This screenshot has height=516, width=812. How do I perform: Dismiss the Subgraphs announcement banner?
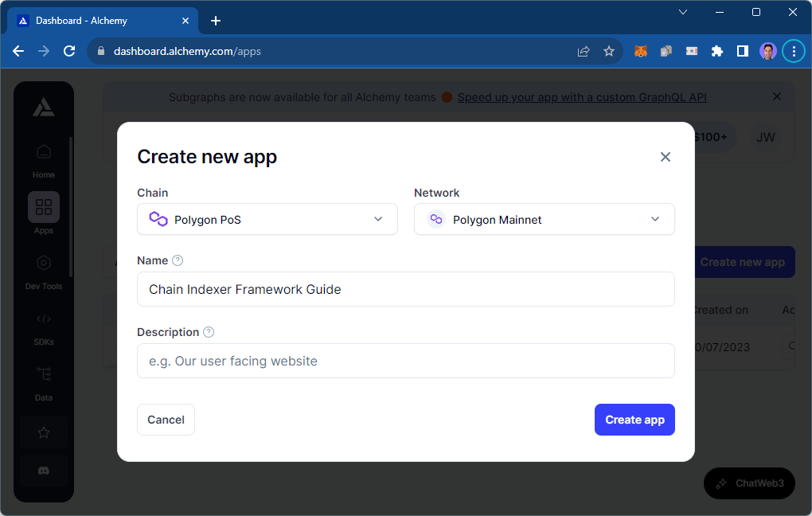[x=777, y=96]
